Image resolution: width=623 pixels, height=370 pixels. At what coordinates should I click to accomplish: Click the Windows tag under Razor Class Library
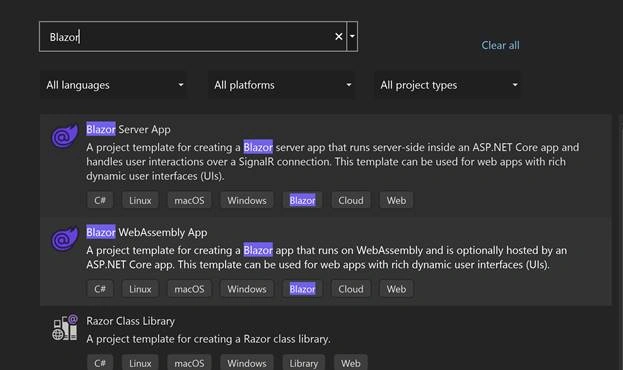click(x=247, y=363)
